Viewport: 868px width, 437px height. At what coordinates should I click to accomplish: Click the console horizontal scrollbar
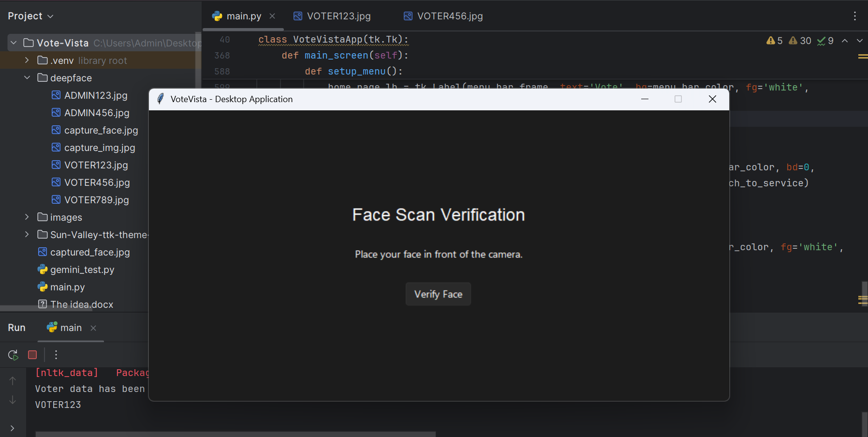click(x=235, y=434)
